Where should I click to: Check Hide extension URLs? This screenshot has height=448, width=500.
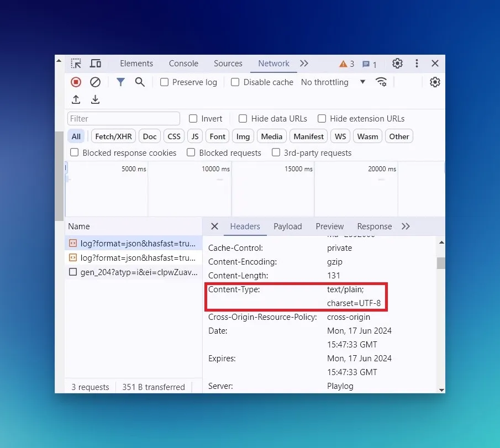click(322, 119)
